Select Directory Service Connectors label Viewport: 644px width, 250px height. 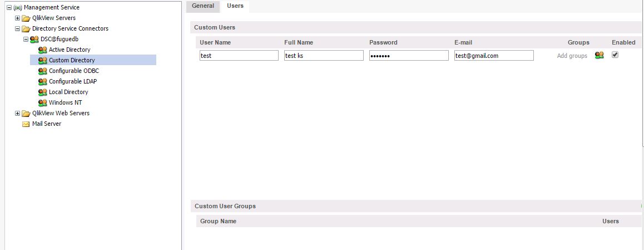coord(70,29)
